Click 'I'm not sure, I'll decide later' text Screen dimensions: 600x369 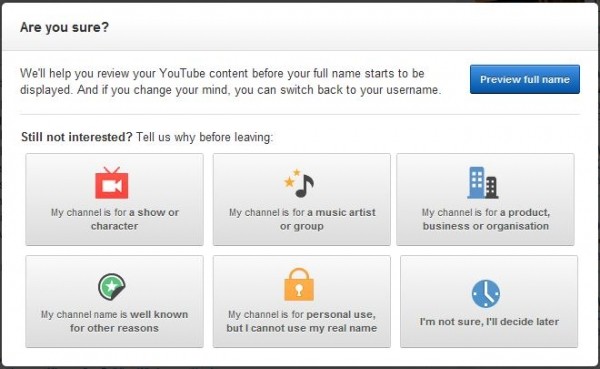[x=489, y=322]
